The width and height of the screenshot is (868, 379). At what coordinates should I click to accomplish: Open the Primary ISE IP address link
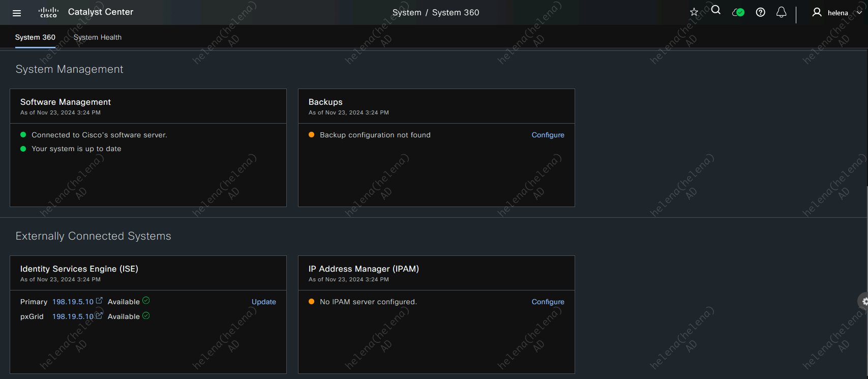tap(73, 302)
